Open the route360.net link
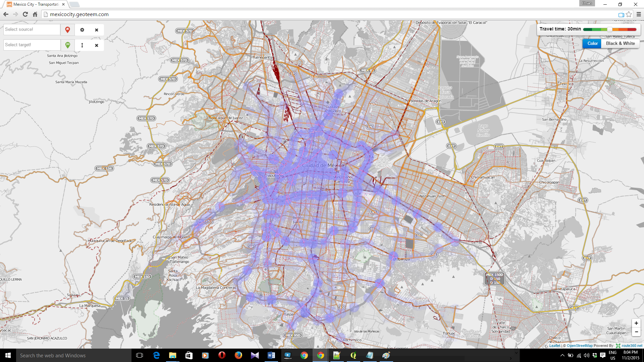The width and height of the screenshot is (644, 362). [632, 346]
